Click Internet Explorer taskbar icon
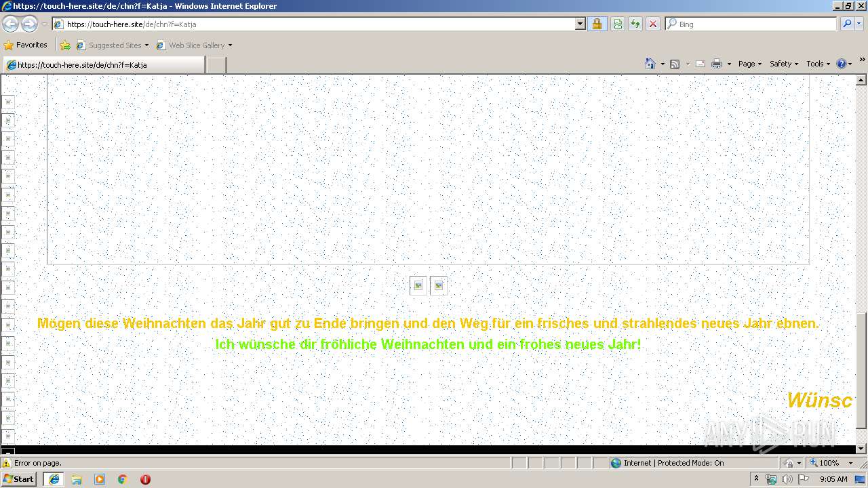This screenshot has width=868, height=488. click(54, 479)
